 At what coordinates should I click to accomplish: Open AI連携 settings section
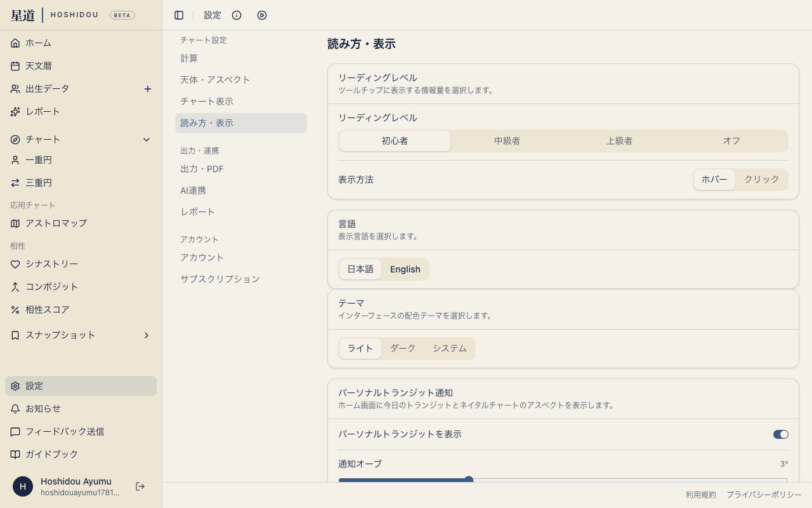point(241,190)
